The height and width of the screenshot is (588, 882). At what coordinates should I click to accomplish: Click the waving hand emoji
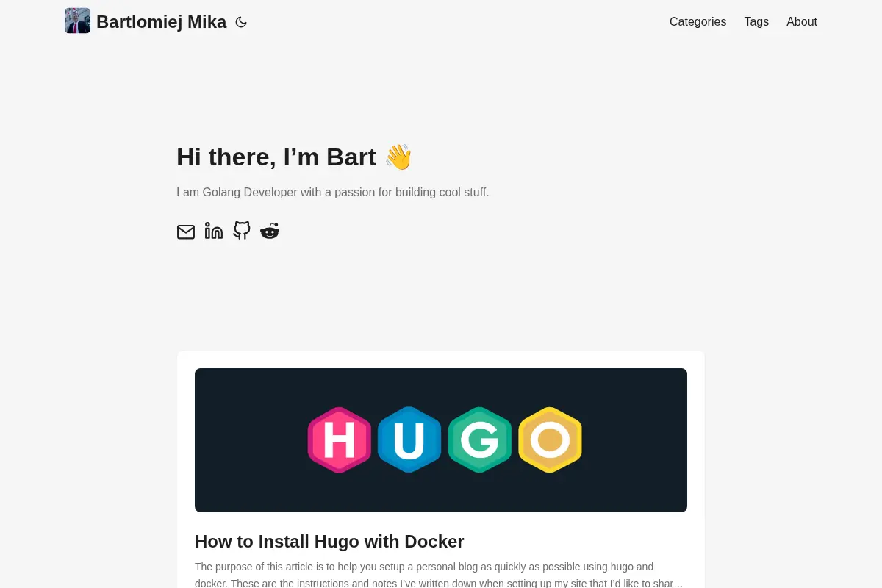[398, 157]
